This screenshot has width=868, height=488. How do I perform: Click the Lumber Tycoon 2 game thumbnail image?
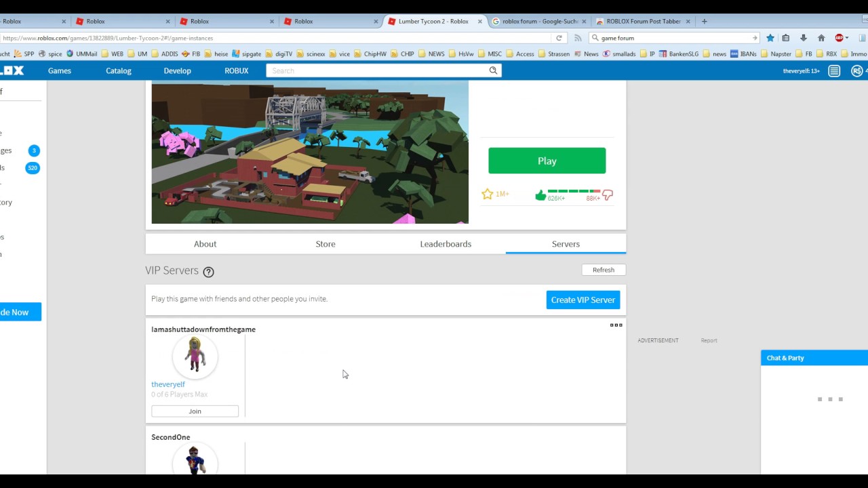point(310,152)
